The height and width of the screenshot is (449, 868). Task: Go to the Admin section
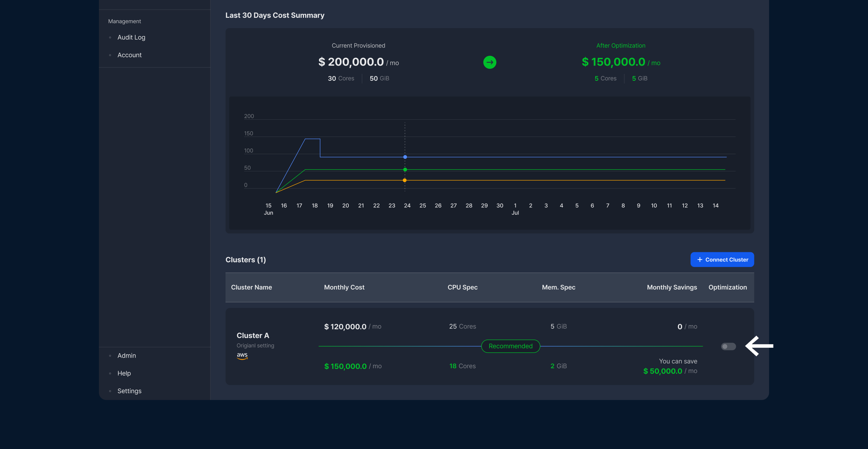(126, 356)
